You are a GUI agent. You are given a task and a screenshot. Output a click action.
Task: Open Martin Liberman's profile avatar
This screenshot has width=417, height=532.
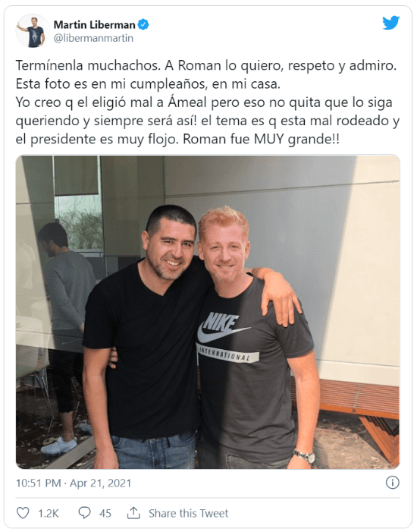(33, 31)
